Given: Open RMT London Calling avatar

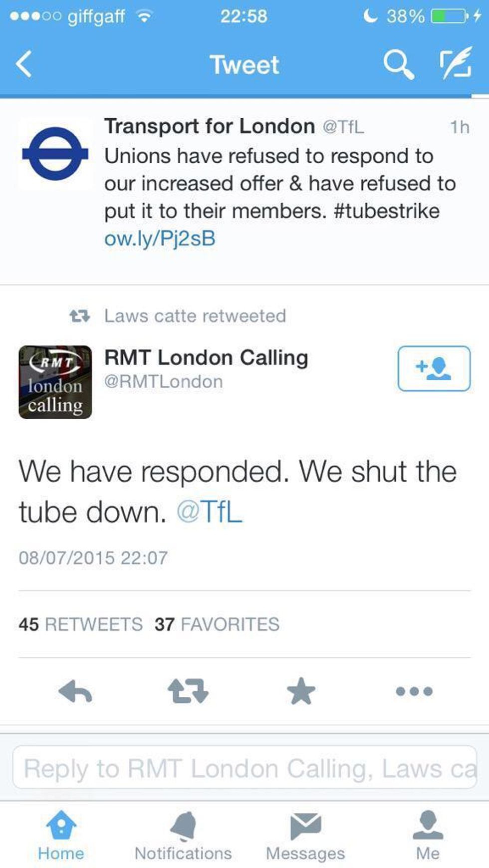Looking at the screenshot, I should pos(55,382).
